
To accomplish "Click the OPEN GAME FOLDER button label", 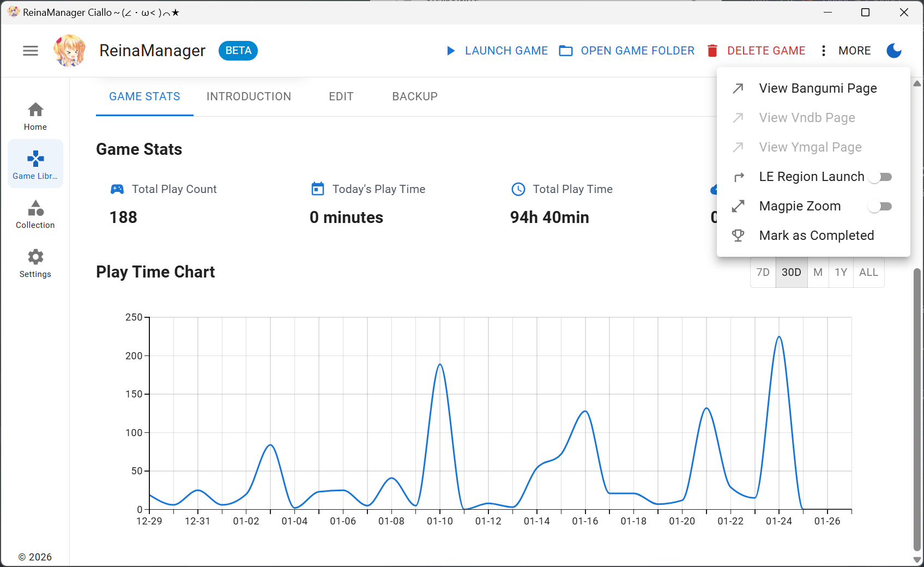I will click(638, 51).
